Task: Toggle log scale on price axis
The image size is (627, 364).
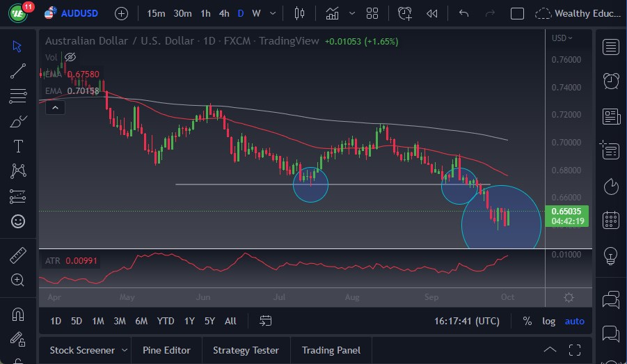Action: tap(549, 321)
